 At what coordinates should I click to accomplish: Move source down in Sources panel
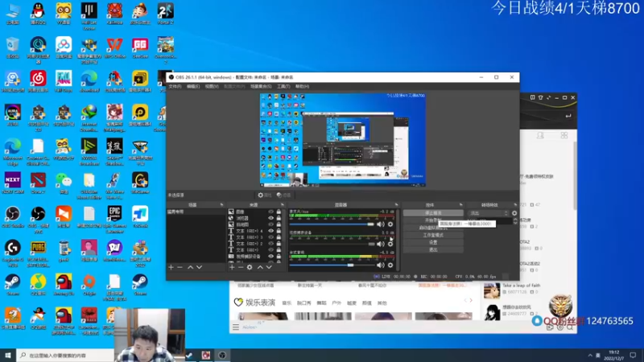pyautogui.click(x=269, y=267)
